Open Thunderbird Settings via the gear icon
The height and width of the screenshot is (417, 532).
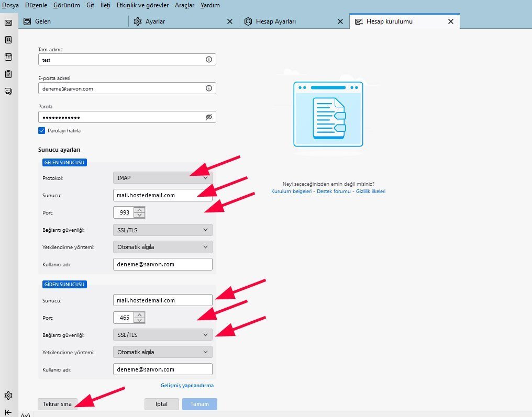(x=8, y=396)
